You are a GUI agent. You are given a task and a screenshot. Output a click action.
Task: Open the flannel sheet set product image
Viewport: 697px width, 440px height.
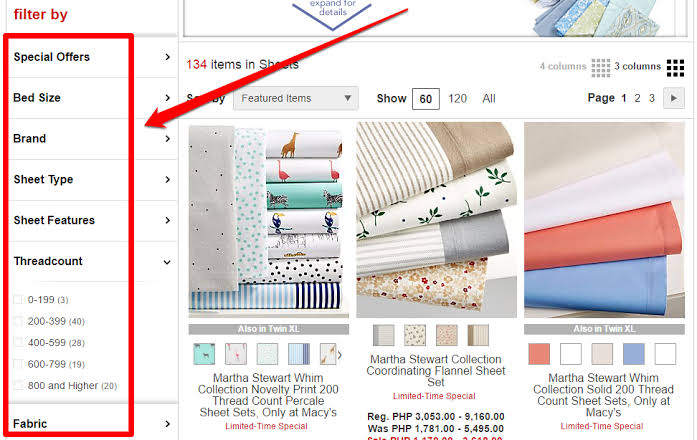(436, 220)
